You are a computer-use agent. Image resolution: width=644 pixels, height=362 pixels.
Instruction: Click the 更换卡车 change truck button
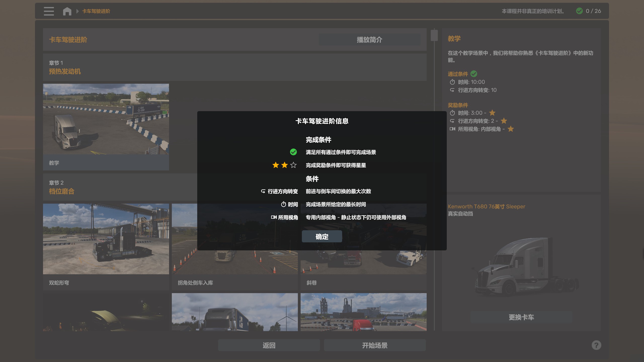click(521, 317)
